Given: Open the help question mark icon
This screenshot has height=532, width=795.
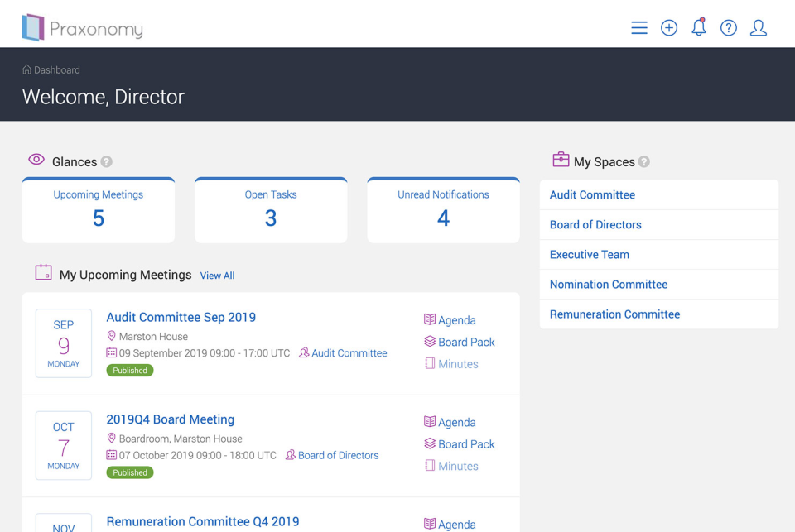Looking at the screenshot, I should (728, 27).
